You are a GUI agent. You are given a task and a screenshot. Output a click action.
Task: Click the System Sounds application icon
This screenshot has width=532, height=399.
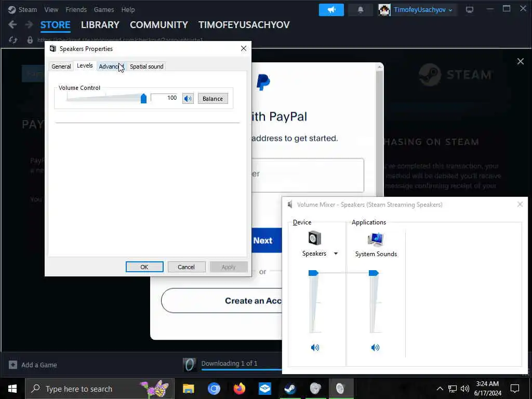tap(376, 239)
